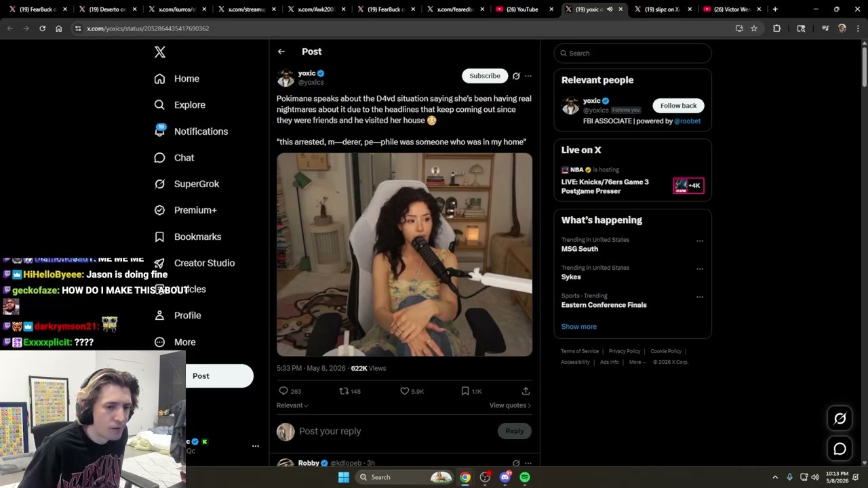Open options for the Sykes trend
Viewport: 868px width, 488px height.
coord(700,268)
